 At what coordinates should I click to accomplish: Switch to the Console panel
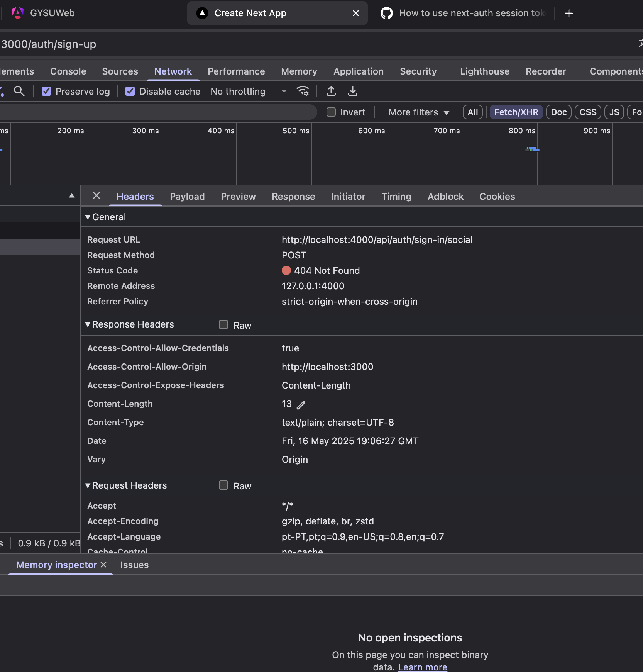(68, 71)
